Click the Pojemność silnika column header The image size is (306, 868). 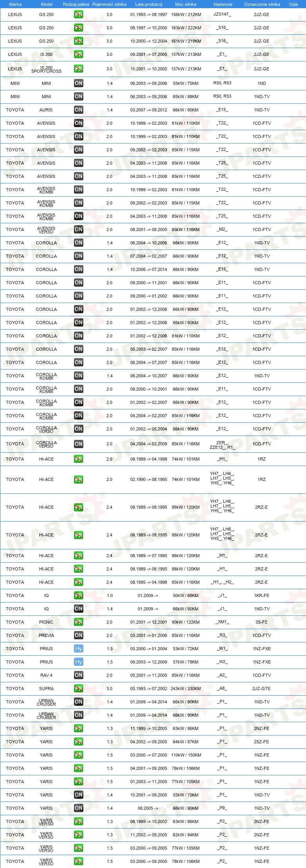pyautogui.click(x=109, y=4)
